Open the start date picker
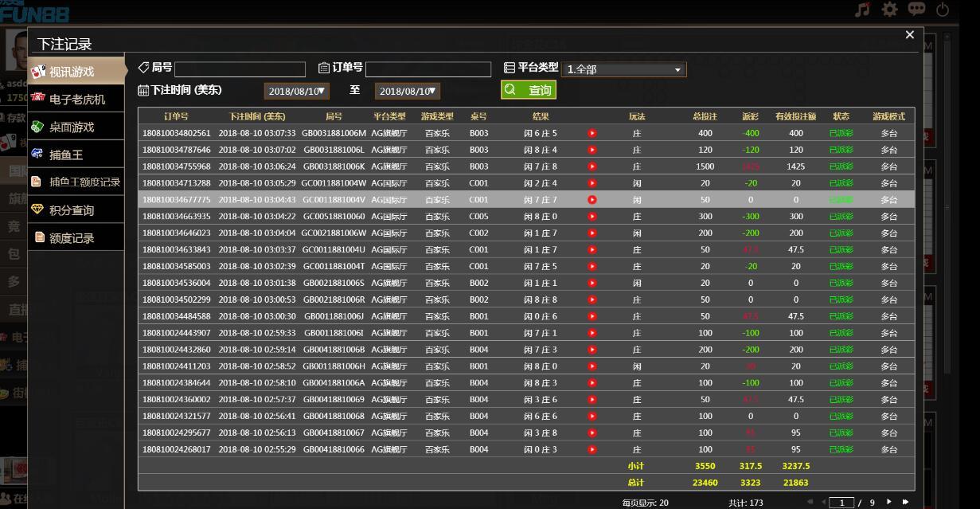Image resolution: width=980 pixels, height=509 pixels. [x=296, y=92]
